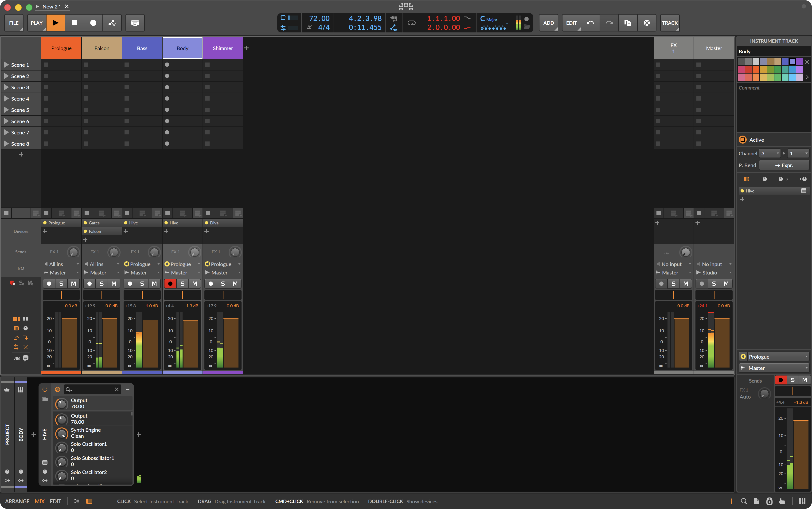The image size is (812, 509).
Task: Click the AB crossfader icon
Action: 16,358
